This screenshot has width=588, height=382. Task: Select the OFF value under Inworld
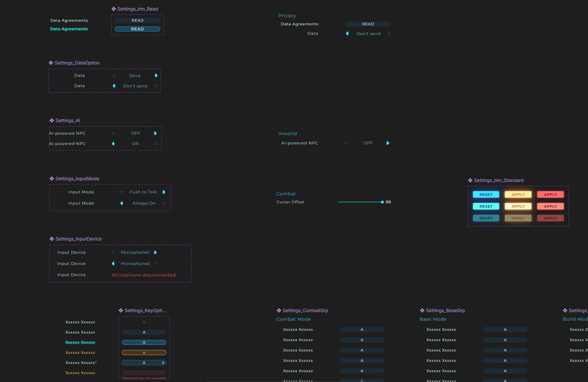point(368,143)
